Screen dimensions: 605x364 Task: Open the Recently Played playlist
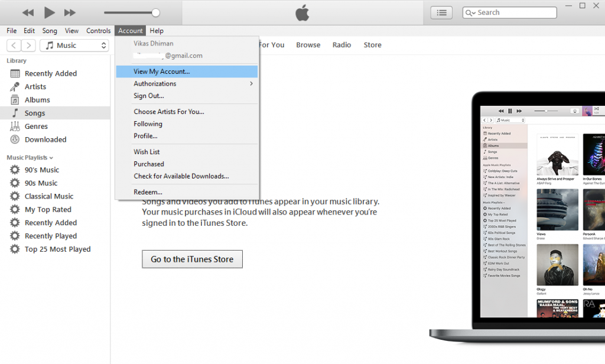51,236
